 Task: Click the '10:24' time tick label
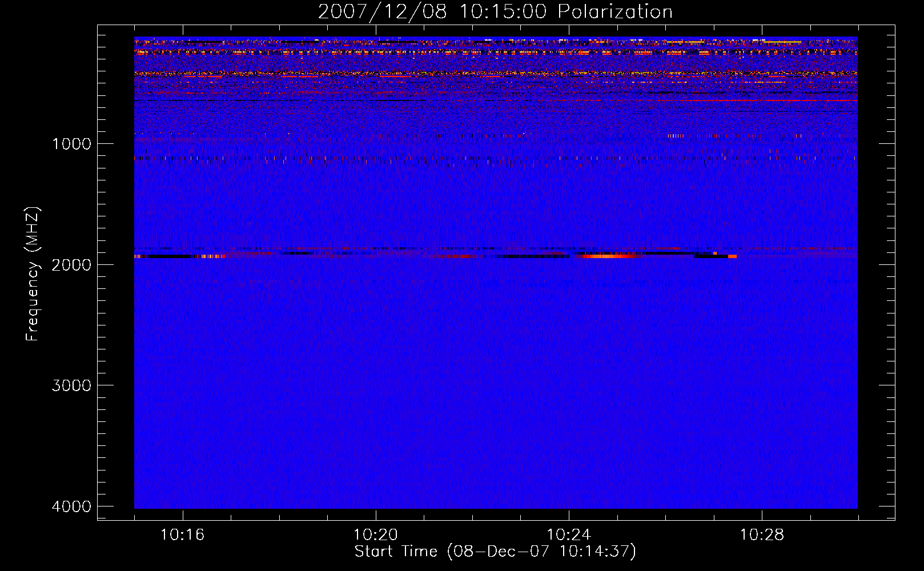569,535
